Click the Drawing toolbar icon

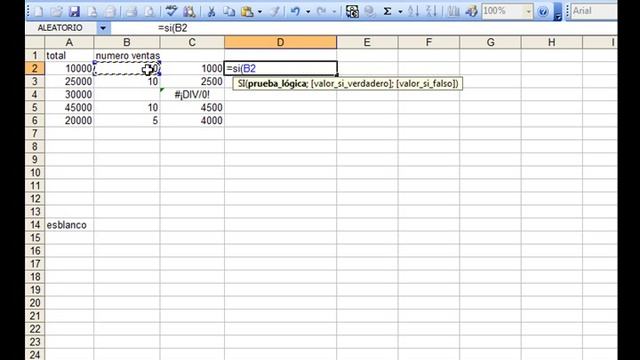(471, 11)
